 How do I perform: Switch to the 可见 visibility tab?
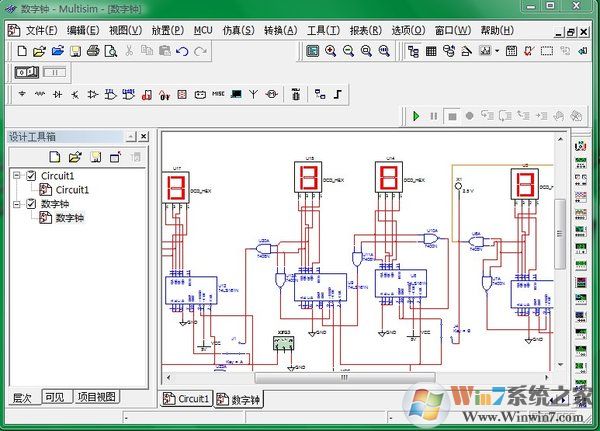[x=55, y=397]
